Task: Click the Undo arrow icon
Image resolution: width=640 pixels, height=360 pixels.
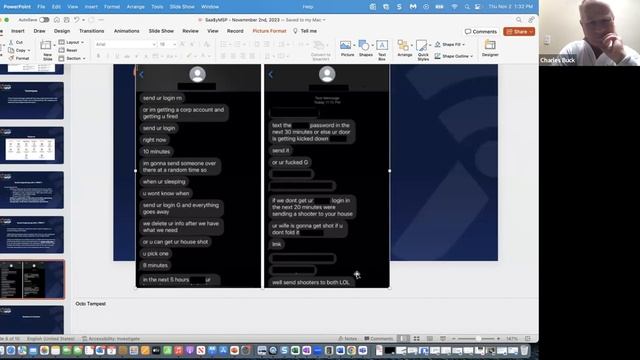Action: 76,20
